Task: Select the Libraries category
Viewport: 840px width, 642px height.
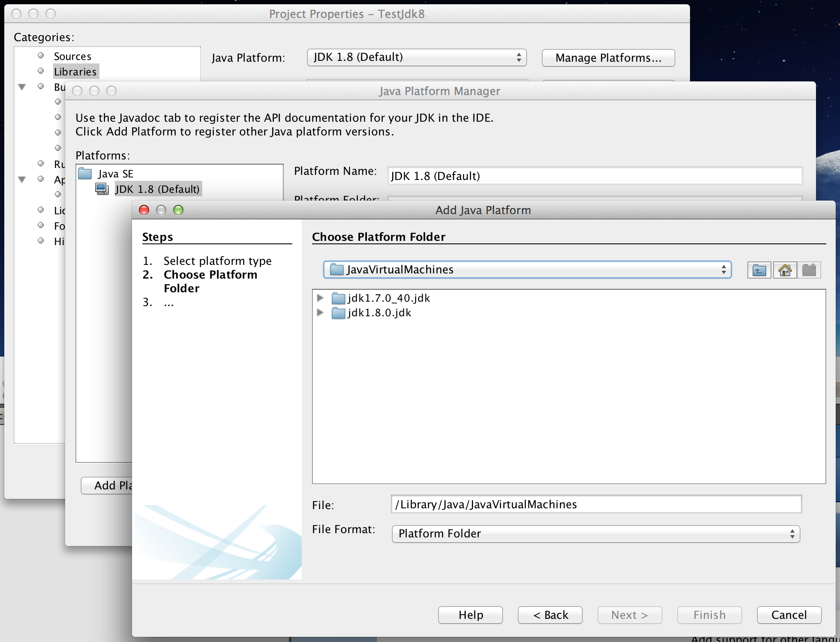Action: [x=75, y=72]
